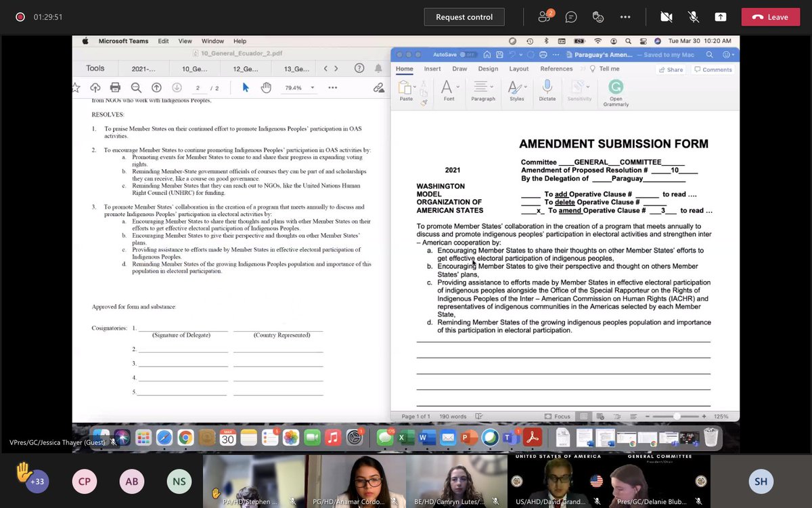812x508 pixels.
Task: Click the upload cloud icon in Acrobat
Action: pyautogui.click(x=95, y=87)
